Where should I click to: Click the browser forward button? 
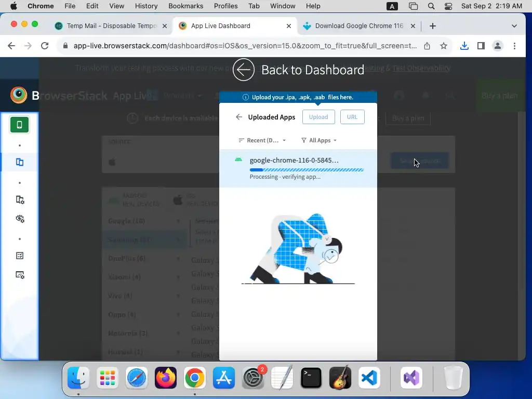pos(28,46)
